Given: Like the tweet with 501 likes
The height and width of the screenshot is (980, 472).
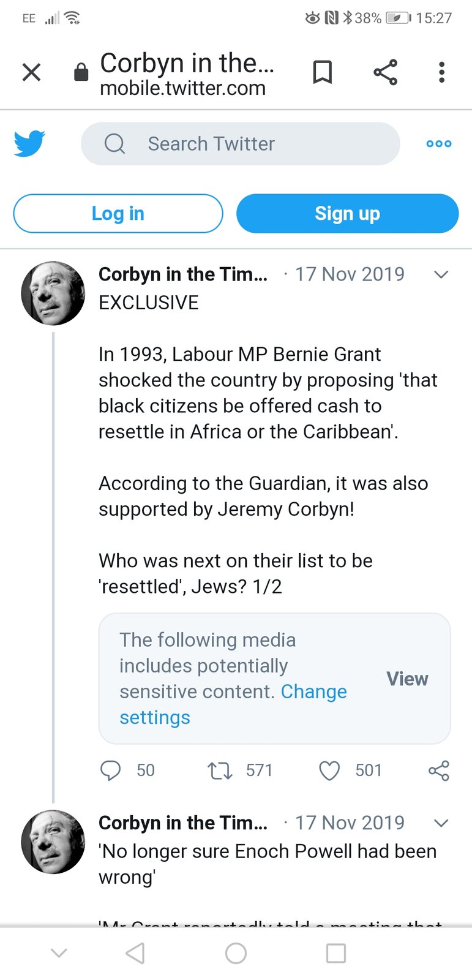Looking at the screenshot, I should pos(329,770).
